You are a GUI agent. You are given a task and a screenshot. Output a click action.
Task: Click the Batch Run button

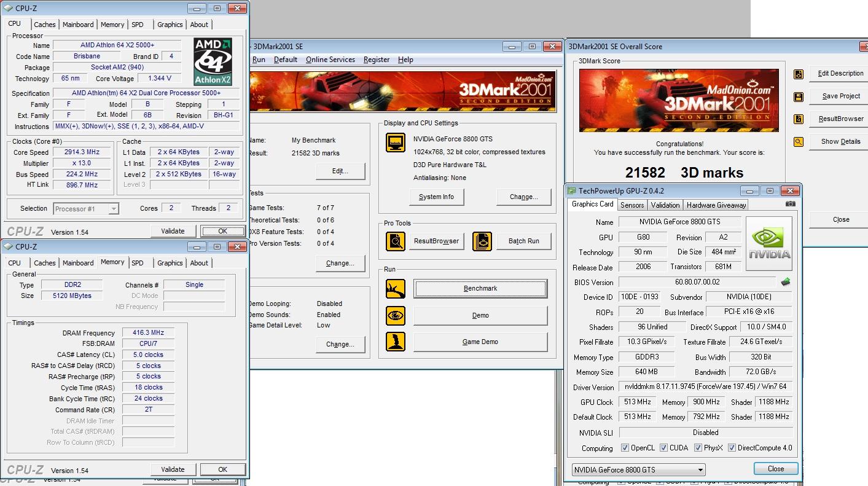click(523, 241)
